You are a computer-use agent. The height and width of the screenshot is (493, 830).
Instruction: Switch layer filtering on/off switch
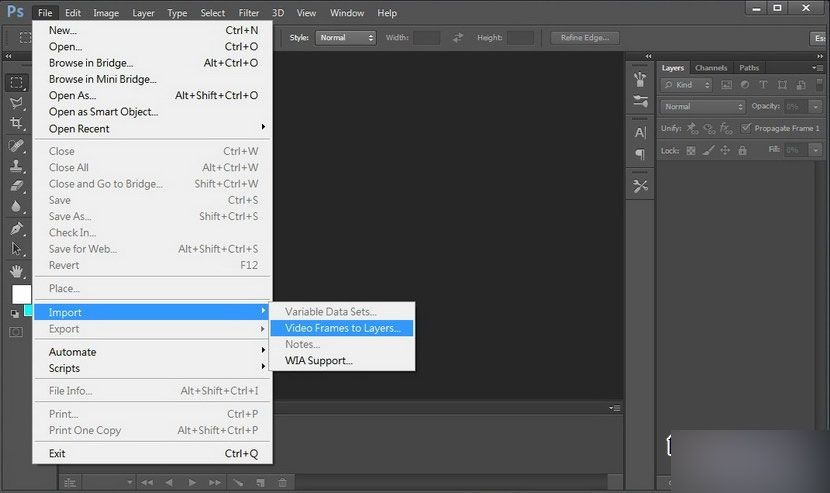click(819, 85)
